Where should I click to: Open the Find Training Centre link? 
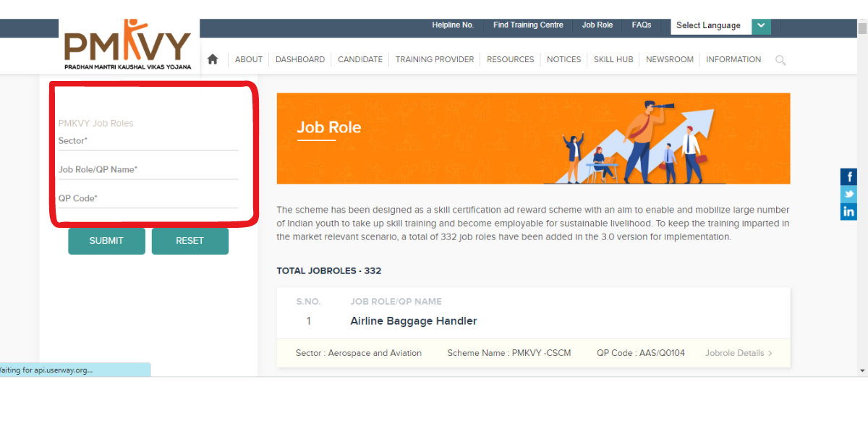tap(528, 25)
